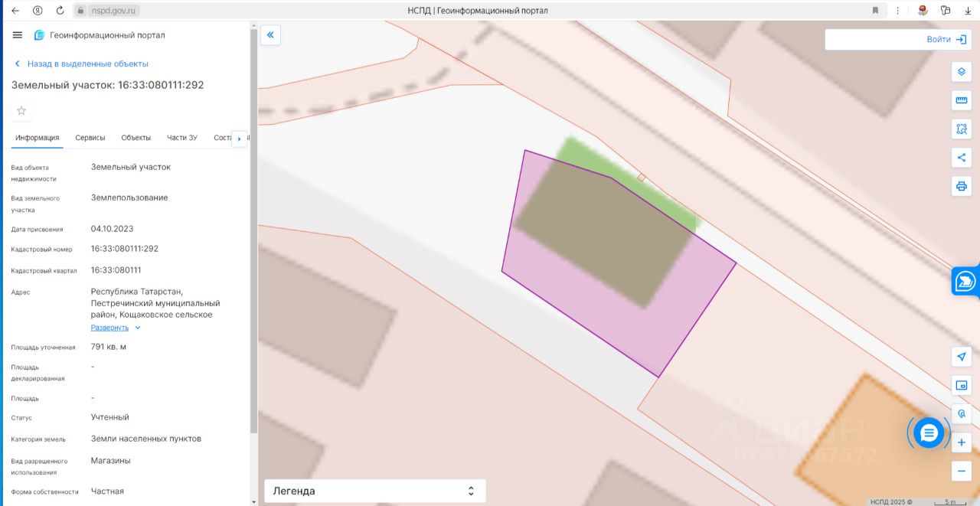Zoom in the map with the plus button
Image resolution: width=980 pixels, height=506 pixels.
click(x=962, y=442)
